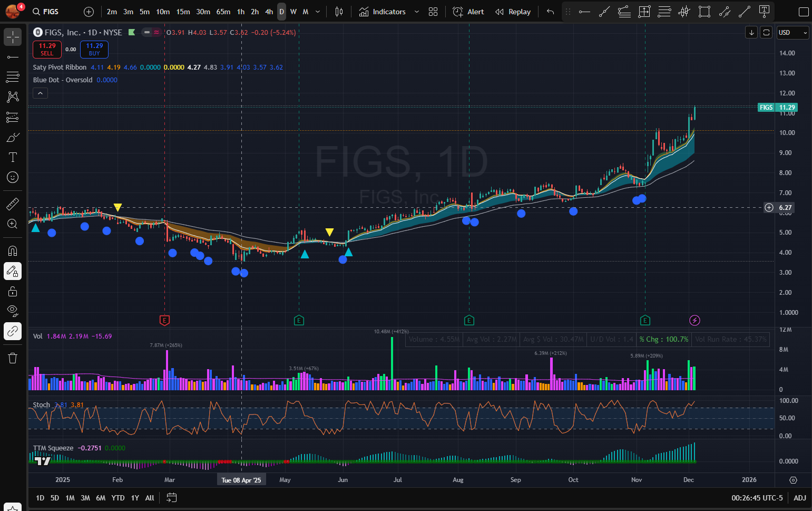
Task: Set range to All
Action: point(150,498)
